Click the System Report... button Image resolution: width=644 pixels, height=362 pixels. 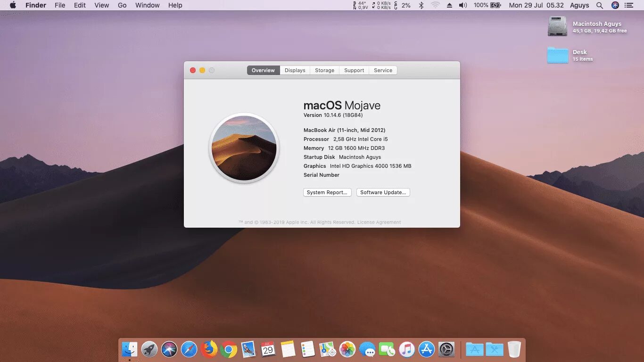tap(327, 192)
